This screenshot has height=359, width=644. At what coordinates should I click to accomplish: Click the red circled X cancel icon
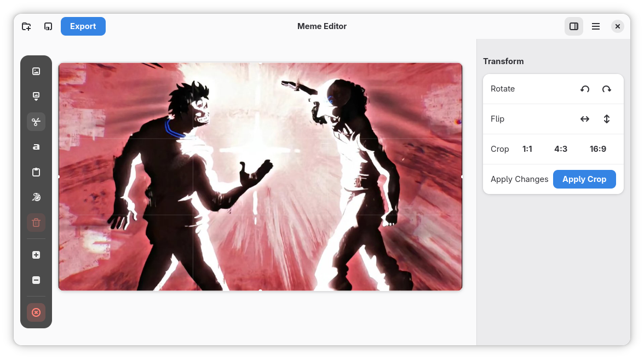pyautogui.click(x=36, y=312)
